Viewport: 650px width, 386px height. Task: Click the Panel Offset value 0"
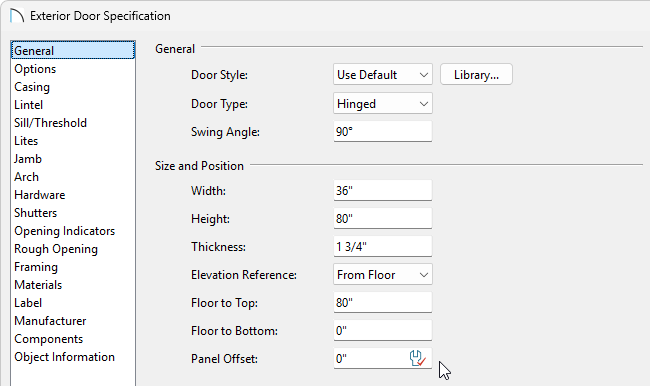coord(341,359)
